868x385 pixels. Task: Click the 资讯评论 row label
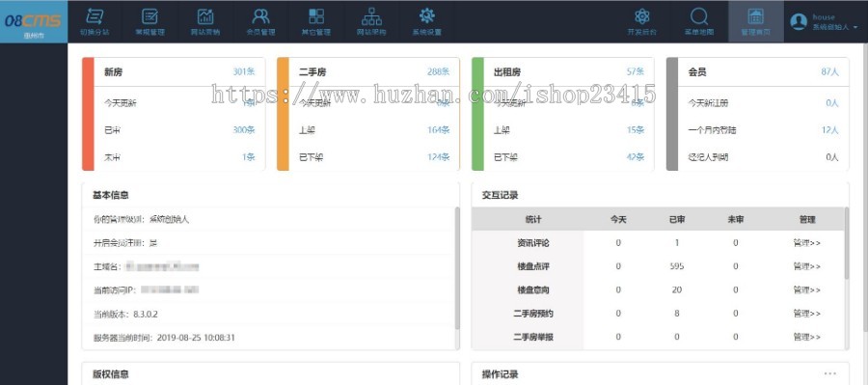(533, 242)
